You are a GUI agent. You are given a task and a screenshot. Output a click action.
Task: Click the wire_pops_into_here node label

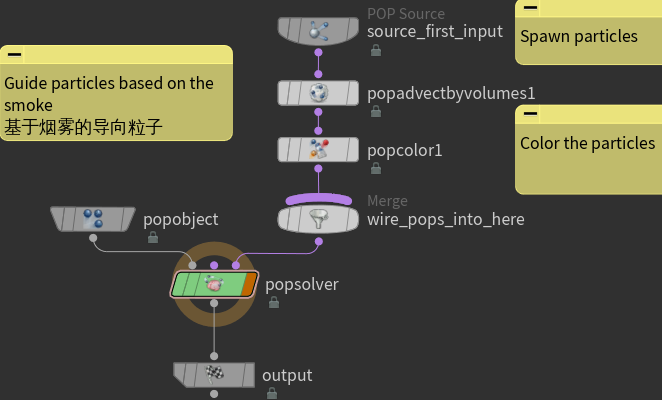point(445,219)
